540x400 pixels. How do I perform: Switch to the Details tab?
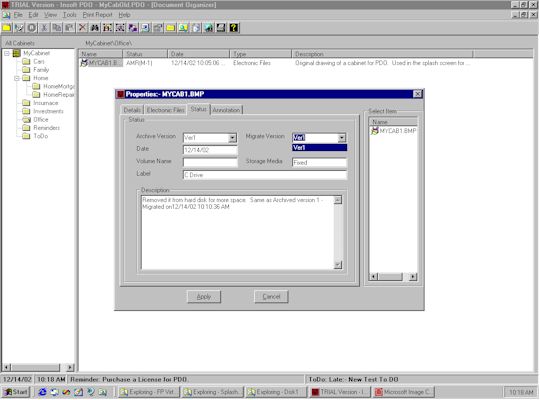click(x=132, y=110)
